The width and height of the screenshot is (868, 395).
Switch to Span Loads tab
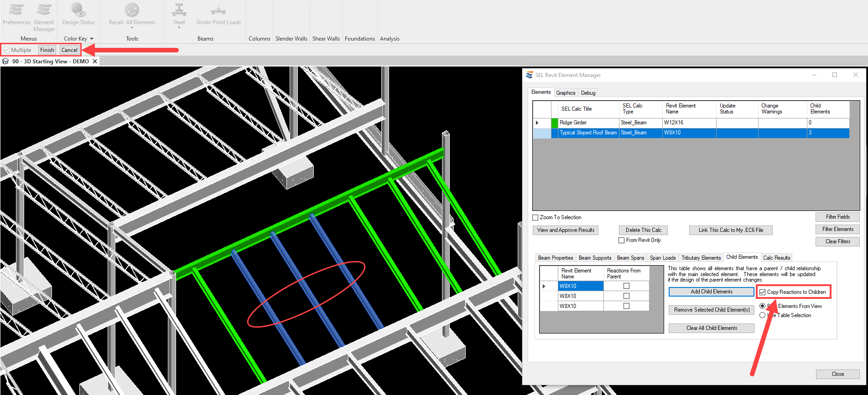pyautogui.click(x=663, y=258)
